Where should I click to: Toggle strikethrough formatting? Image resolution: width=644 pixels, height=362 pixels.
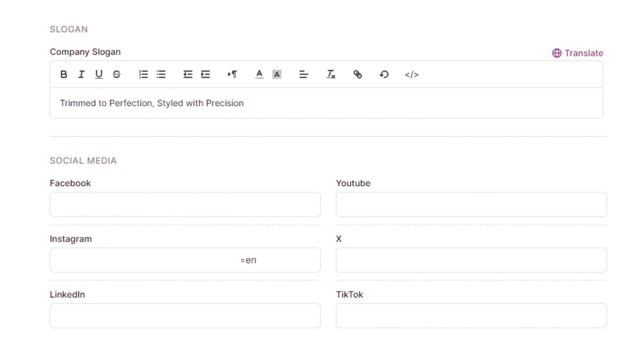click(x=116, y=75)
